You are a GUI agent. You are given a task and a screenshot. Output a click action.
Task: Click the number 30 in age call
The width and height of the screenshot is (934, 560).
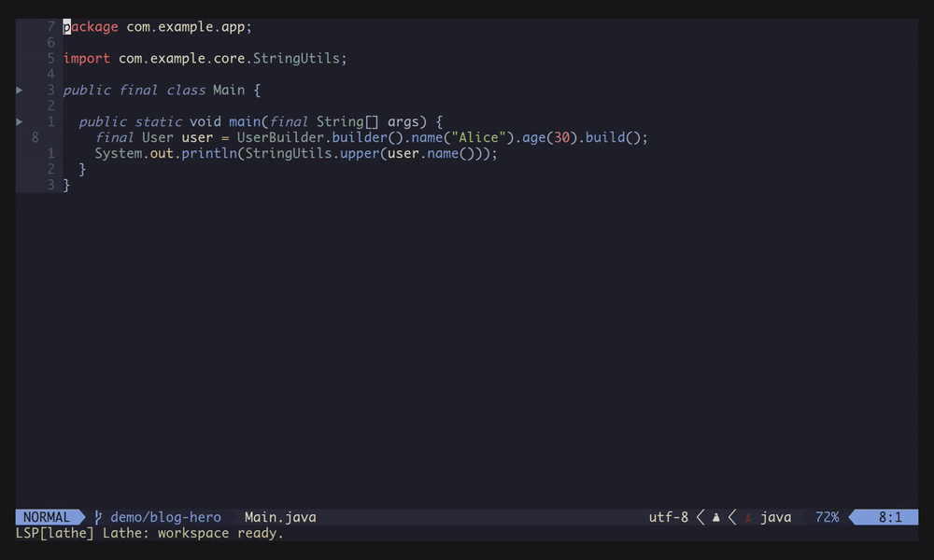click(x=561, y=137)
